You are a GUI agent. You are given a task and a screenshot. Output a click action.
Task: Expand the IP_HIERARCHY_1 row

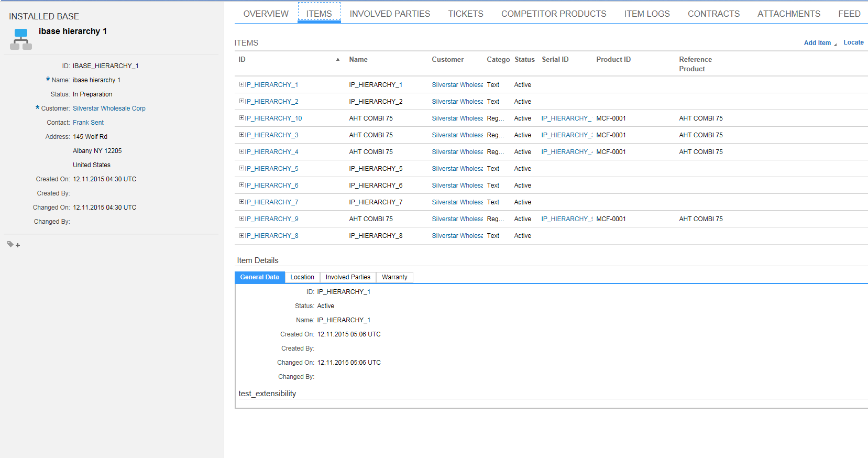pos(241,84)
